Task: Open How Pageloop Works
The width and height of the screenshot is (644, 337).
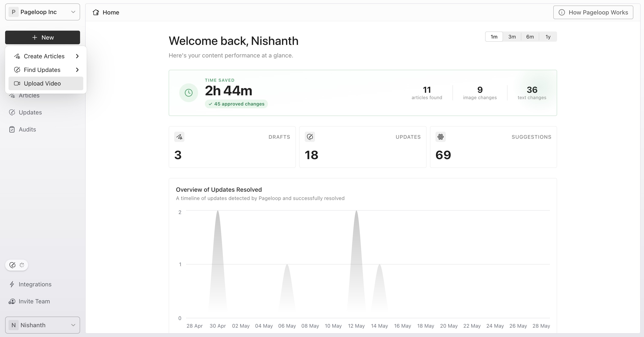Action: [593, 12]
